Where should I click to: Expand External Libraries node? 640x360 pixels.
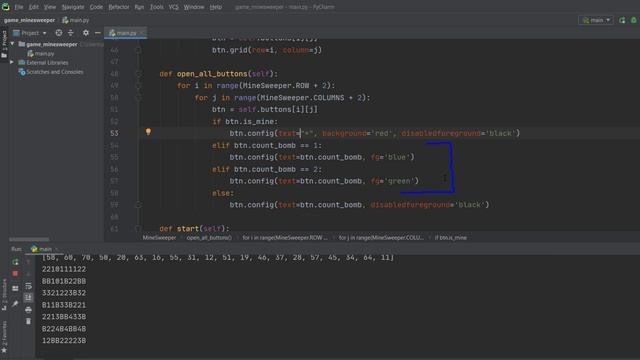click(x=12, y=62)
